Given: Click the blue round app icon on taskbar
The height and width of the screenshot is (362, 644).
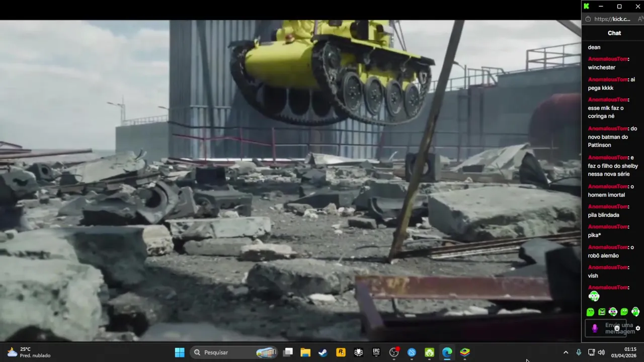Looking at the screenshot, I should coord(412,352).
